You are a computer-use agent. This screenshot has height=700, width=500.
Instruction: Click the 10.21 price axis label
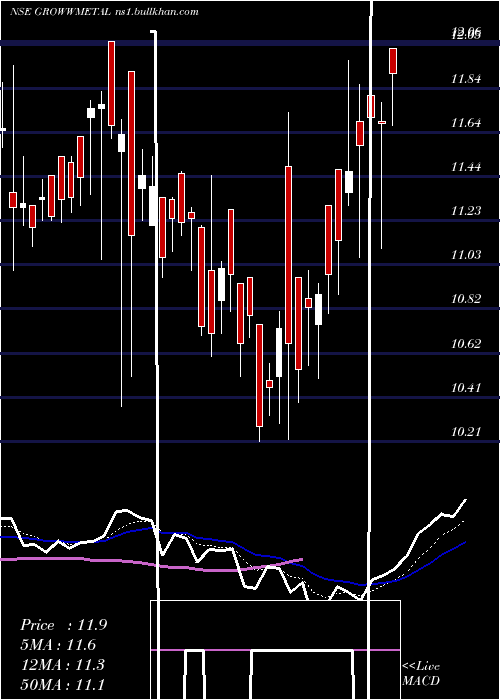coord(466,432)
